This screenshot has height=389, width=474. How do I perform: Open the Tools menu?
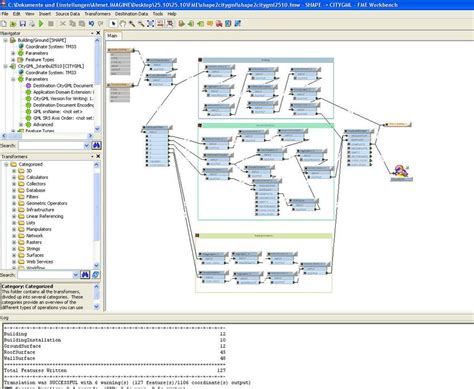click(158, 14)
